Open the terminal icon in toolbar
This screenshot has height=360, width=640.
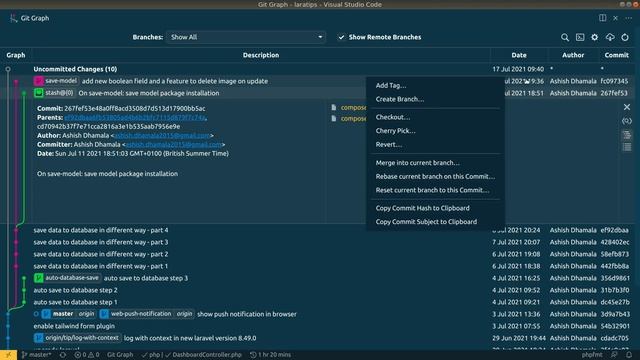(580, 37)
